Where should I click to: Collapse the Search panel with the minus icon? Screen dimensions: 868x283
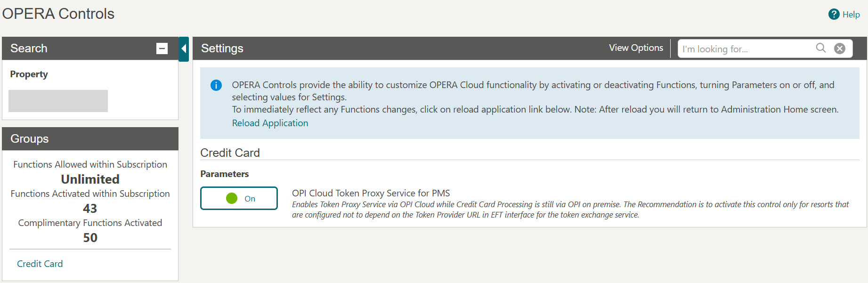[162, 49]
